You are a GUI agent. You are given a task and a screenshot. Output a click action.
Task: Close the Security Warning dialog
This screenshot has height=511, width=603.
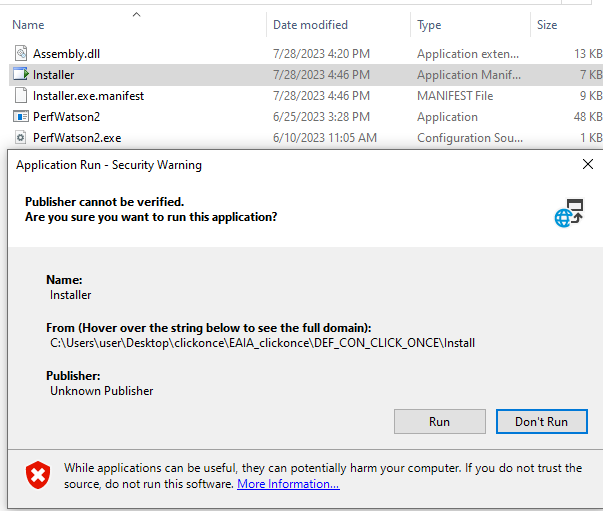(587, 164)
